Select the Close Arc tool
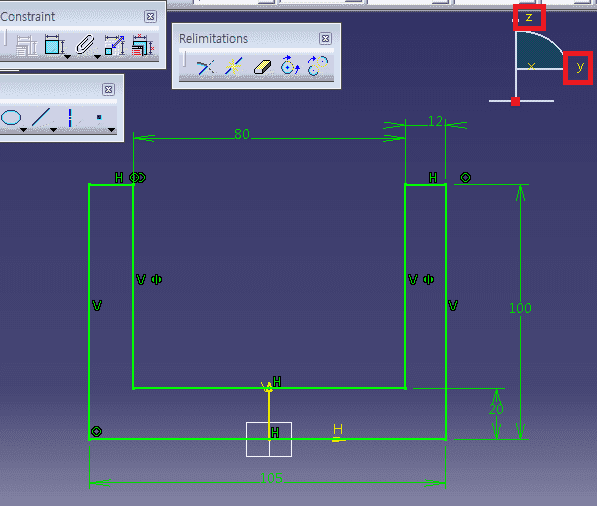This screenshot has height=506, width=597. [x=290, y=65]
